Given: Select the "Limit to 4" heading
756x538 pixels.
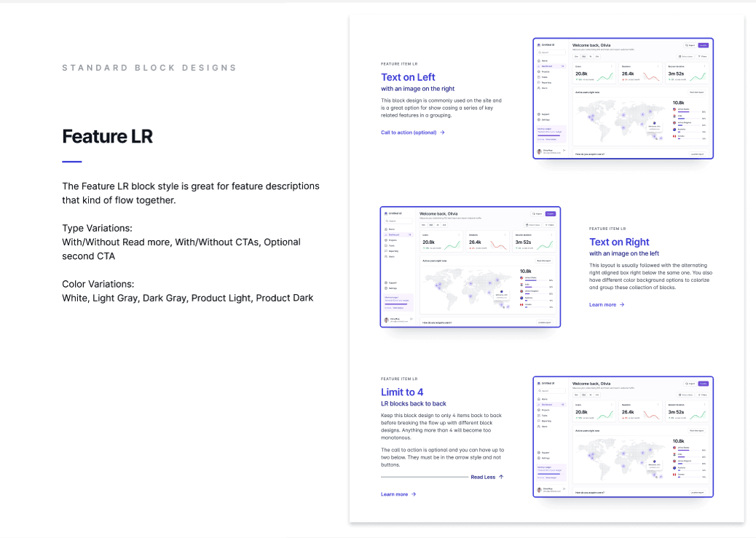Looking at the screenshot, I should tap(402, 392).
